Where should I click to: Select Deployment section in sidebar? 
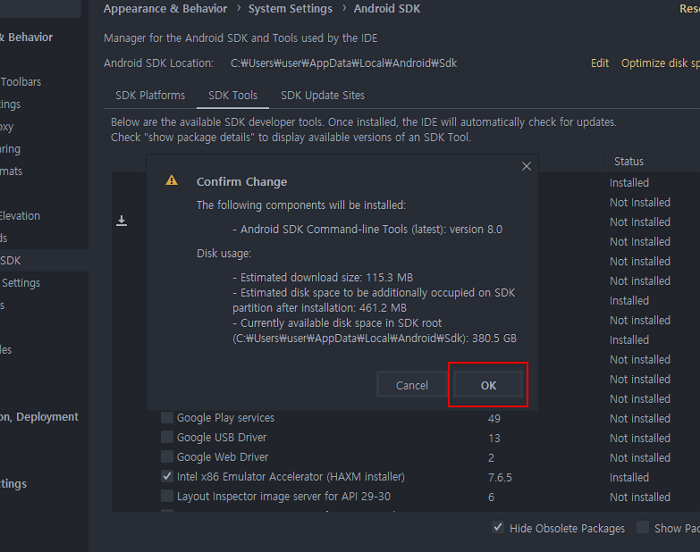tap(39, 417)
